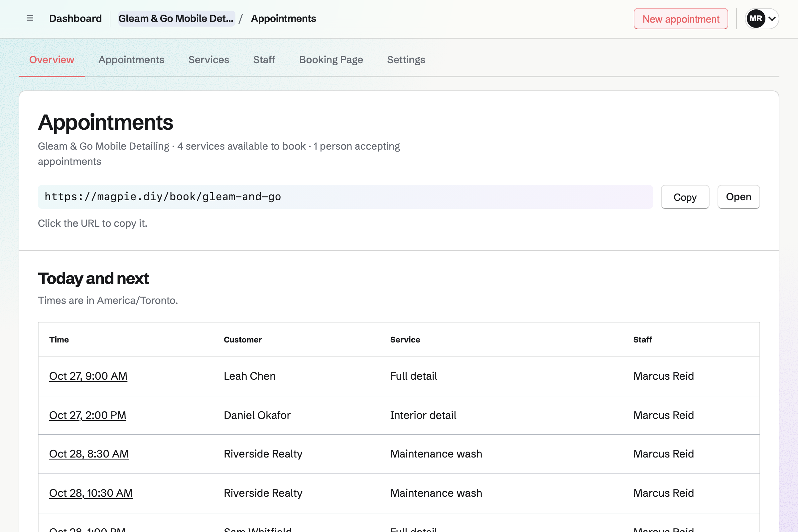798x532 pixels.
Task: Click Marcus Reid in Daniel Okafor's row
Action: tap(663, 415)
